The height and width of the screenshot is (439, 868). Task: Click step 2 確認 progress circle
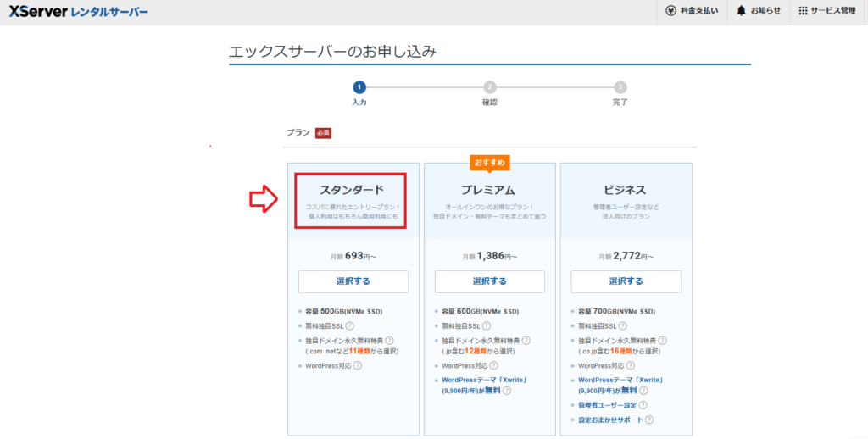[490, 87]
